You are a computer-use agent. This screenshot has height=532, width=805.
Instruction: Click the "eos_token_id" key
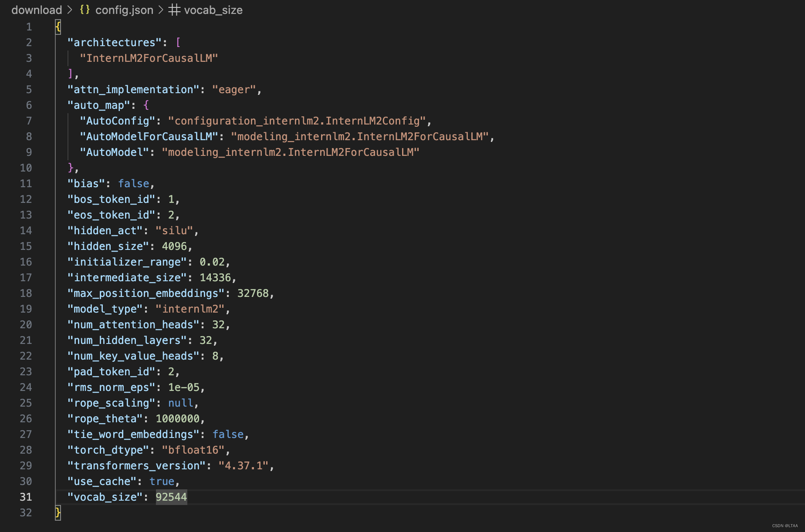112,215
